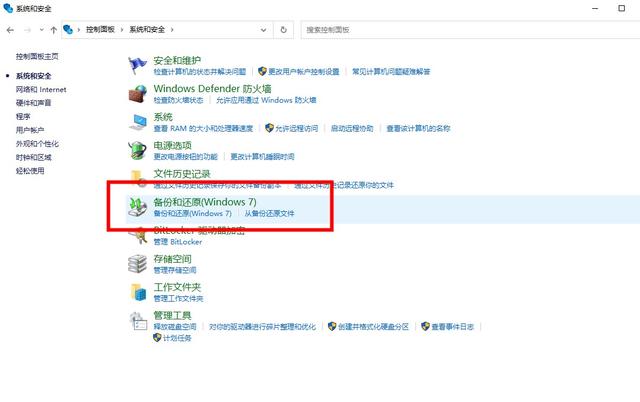Click 查看该计算机的名称 link
Image resolution: width=640 pixels, height=402 pixels.
point(418,128)
